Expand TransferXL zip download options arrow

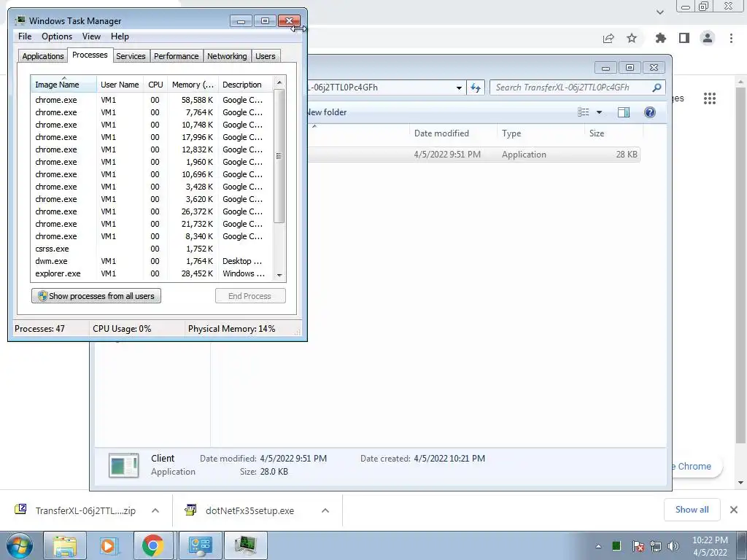pos(155,510)
